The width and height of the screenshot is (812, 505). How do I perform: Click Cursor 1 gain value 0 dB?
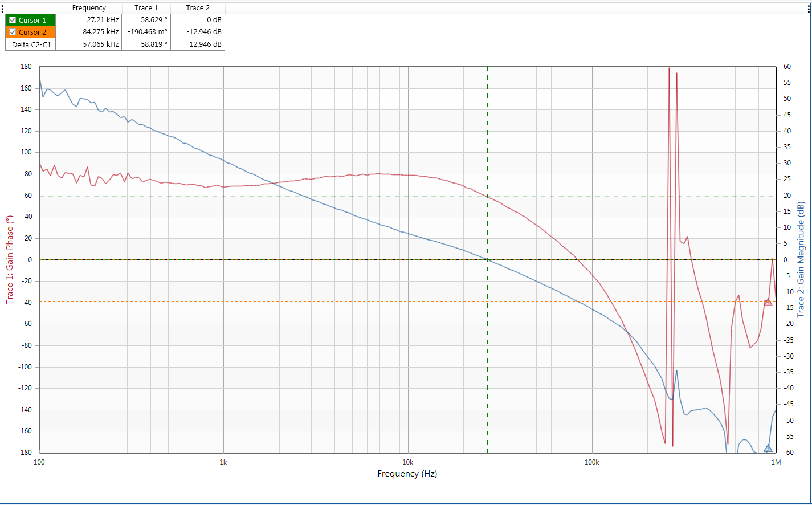tap(214, 20)
